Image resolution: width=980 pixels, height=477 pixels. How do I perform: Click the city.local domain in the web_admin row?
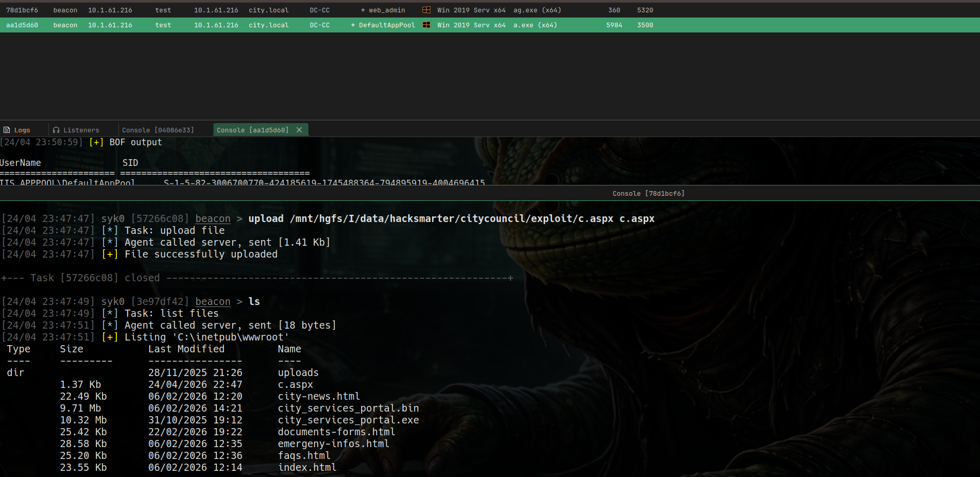(269, 10)
